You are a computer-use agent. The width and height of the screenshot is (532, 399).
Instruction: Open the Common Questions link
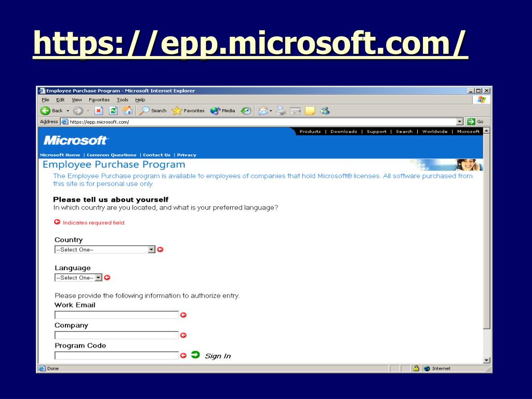point(112,155)
